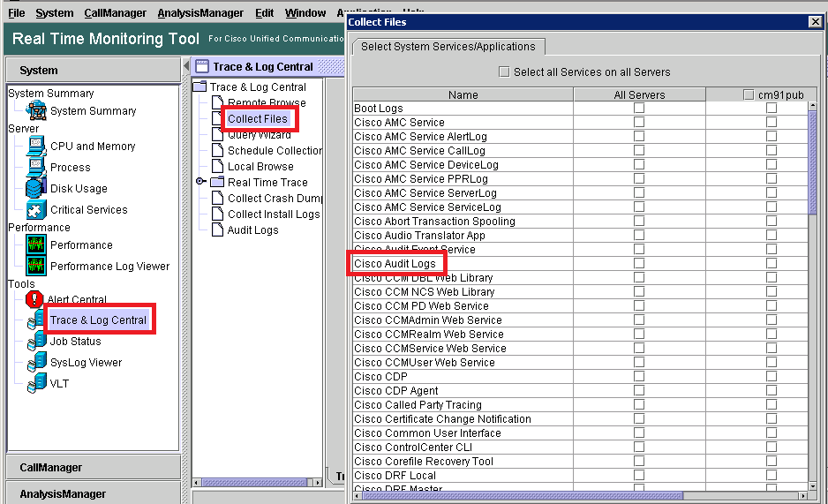Expand the AnalysisManager accordion section
Image resolution: width=828 pixels, height=504 pixels.
click(93, 493)
